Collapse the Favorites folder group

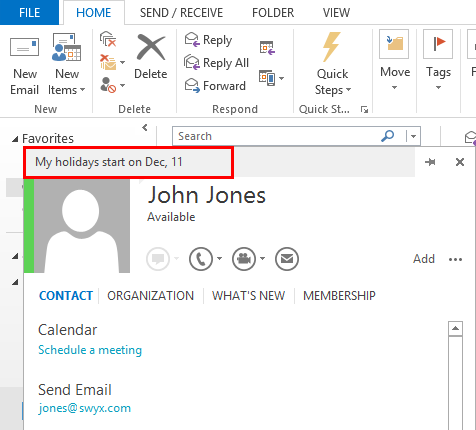tap(15, 139)
